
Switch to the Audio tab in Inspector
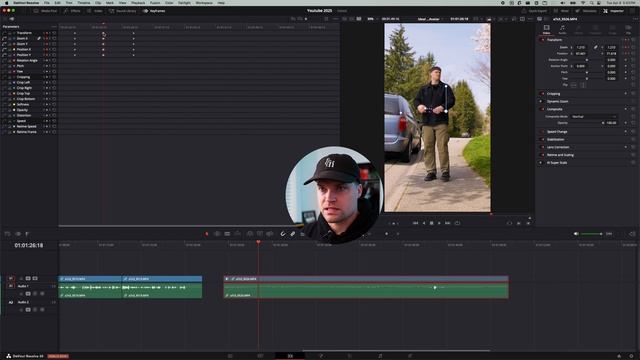[x=562, y=29]
